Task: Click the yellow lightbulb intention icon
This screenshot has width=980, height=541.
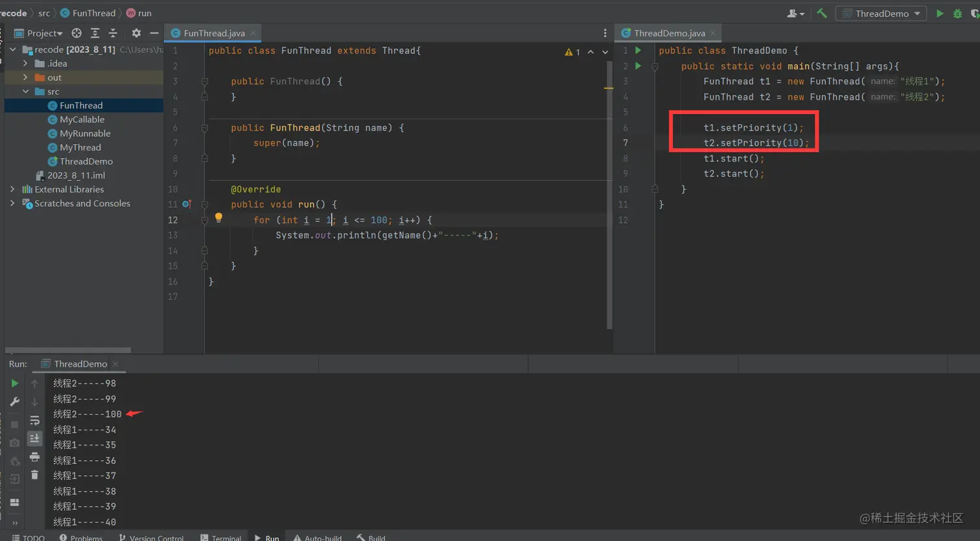Action: coord(218,218)
